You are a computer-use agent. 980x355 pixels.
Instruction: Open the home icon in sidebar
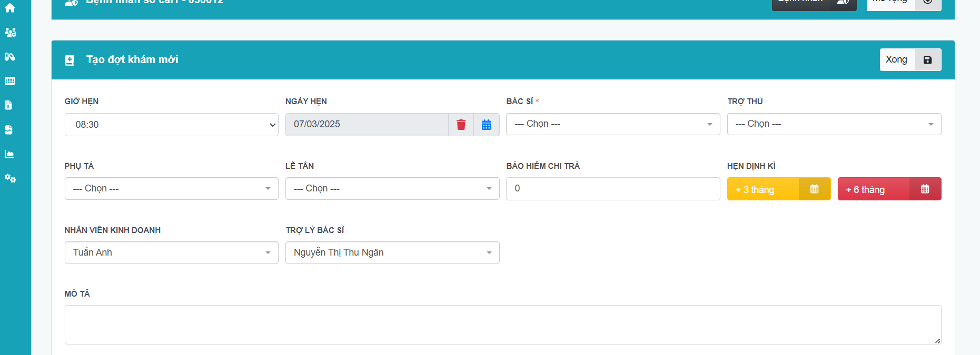pos(10,8)
